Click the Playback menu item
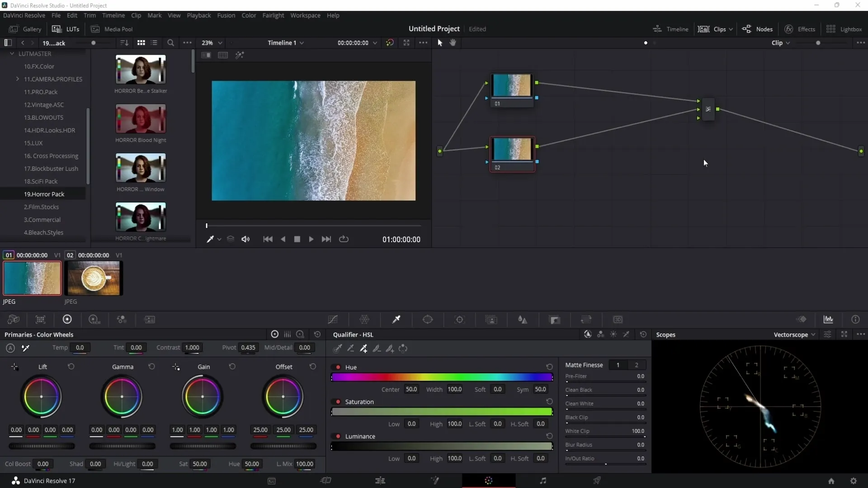Viewport: 868px width, 488px height. pyautogui.click(x=199, y=15)
